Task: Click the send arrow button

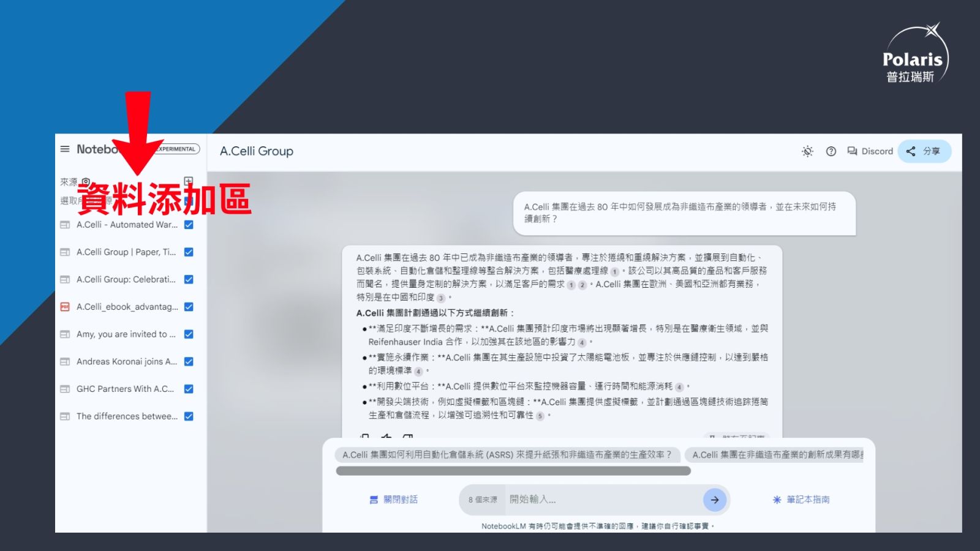Action: pyautogui.click(x=714, y=500)
